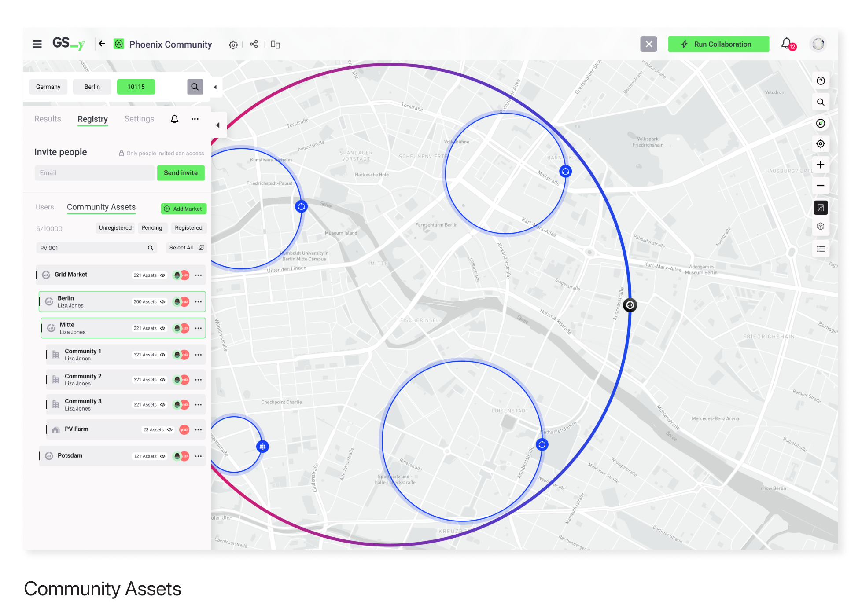Open Potsdam row options menu
The width and height of the screenshot is (862, 616).
point(199,456)
